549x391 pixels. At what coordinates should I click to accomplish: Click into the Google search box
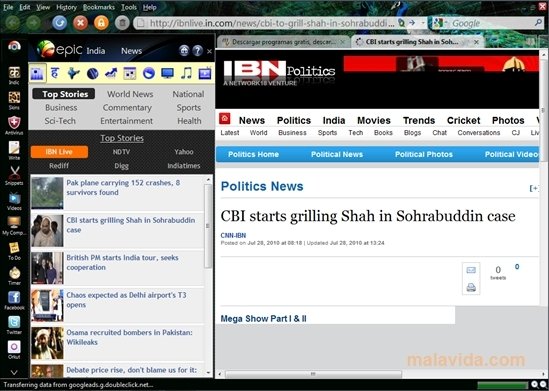click(492, 23)
